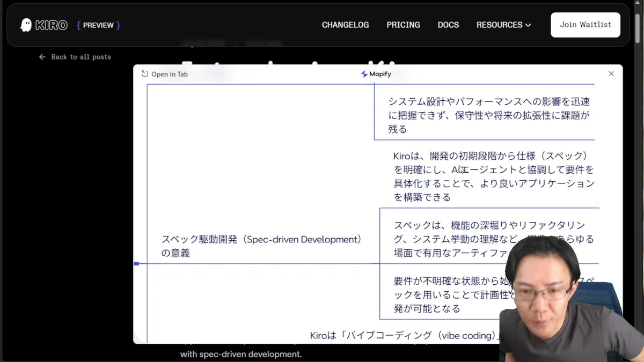The image size is (644, 362).
Task: Close the Mapify overlay panel
Action: pyautogui.click(x=611, y=74)
